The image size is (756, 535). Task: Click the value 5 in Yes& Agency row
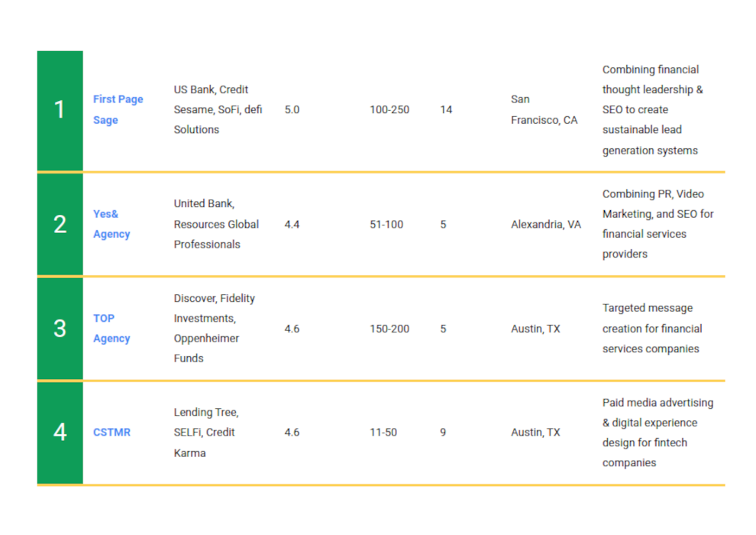tap(443, 225)
